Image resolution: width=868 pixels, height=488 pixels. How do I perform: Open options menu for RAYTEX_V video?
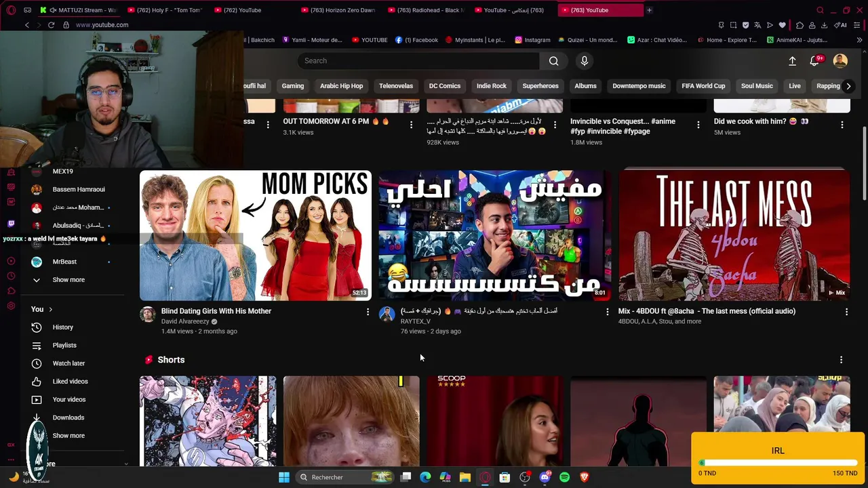(607, 312)
